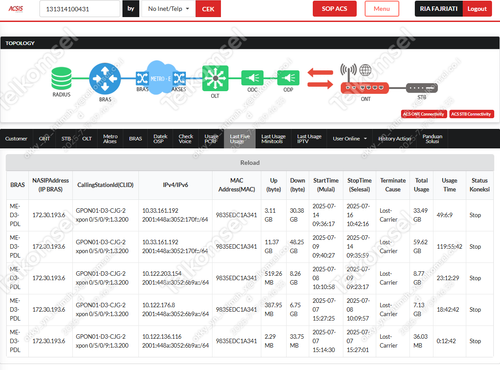Select the red ONT modem icon
The width and height of the screenshot is (500, 370).
[365, 88]
